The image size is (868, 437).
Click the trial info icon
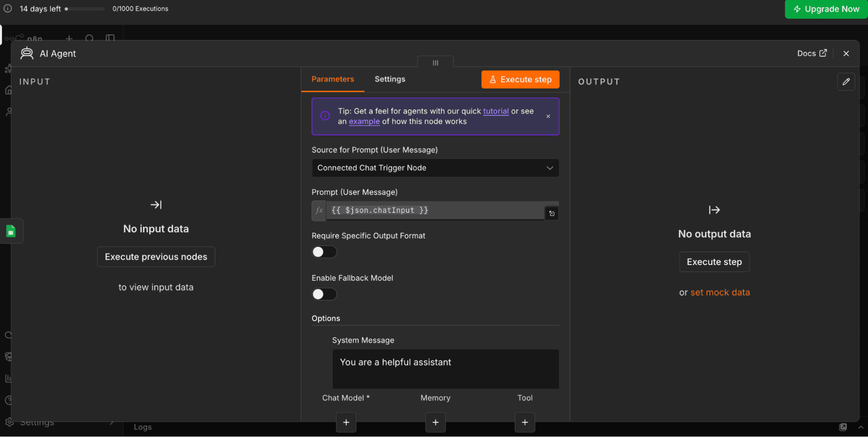[7, 8]
